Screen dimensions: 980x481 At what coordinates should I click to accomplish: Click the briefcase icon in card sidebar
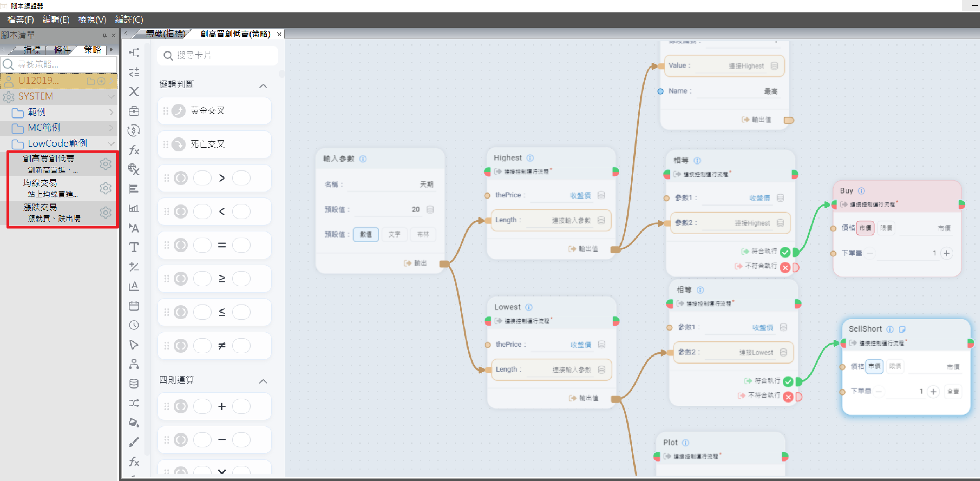134,111
